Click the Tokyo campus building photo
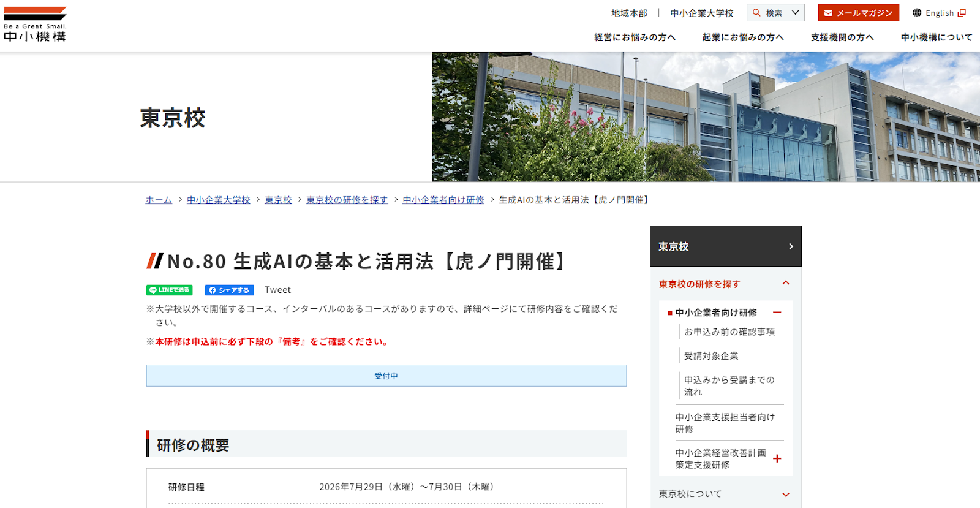The image size is (980, 508). pyautogui.click(x=706, y=116)
